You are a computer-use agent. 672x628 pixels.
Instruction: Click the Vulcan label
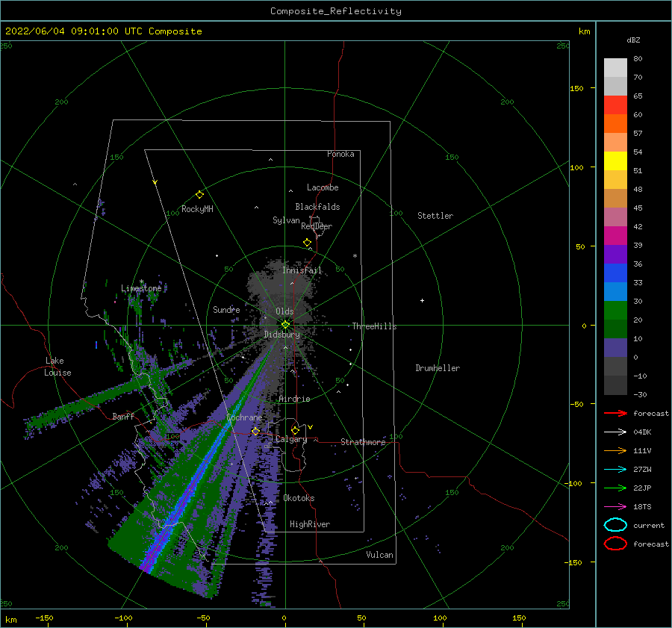(379, 555)
